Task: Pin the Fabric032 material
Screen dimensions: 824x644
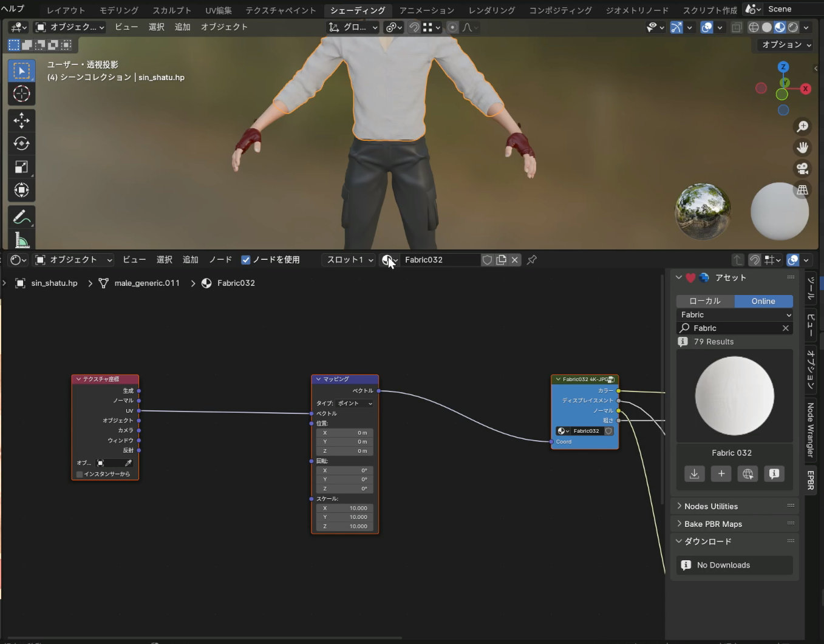Action: (532, 260)
